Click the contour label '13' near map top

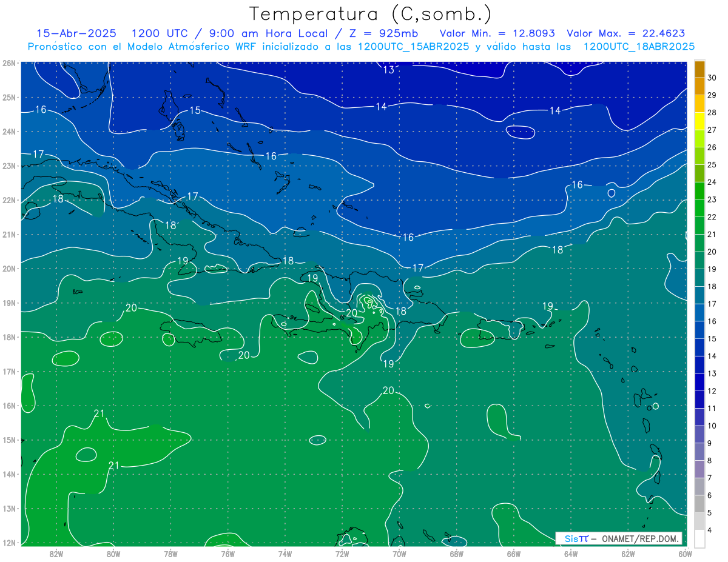[x=389, y=70]
